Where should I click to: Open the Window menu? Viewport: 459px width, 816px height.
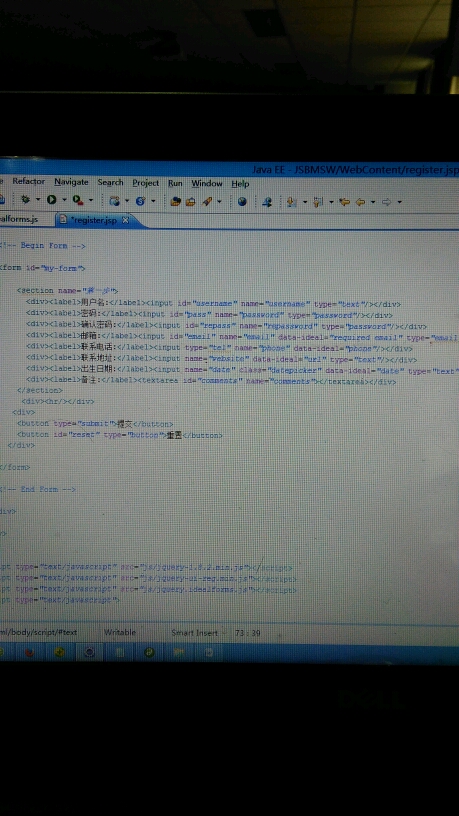click(x=207, y=184)
